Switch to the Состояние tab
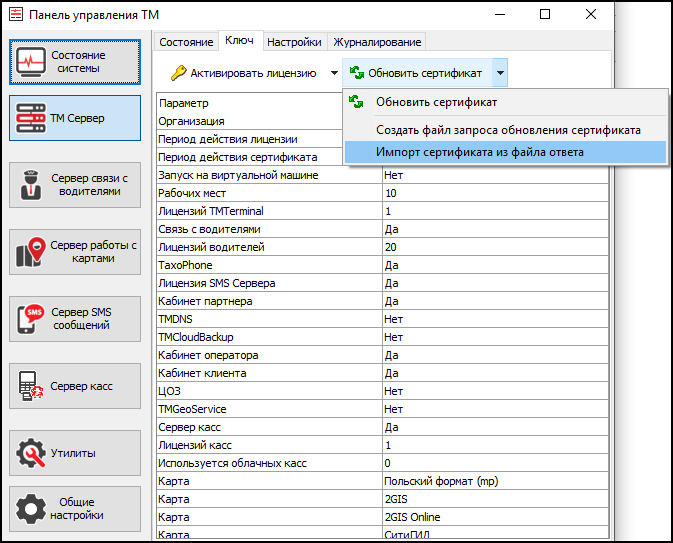The height and width of the screenshot is (543, 673). (x=186, y=42)
